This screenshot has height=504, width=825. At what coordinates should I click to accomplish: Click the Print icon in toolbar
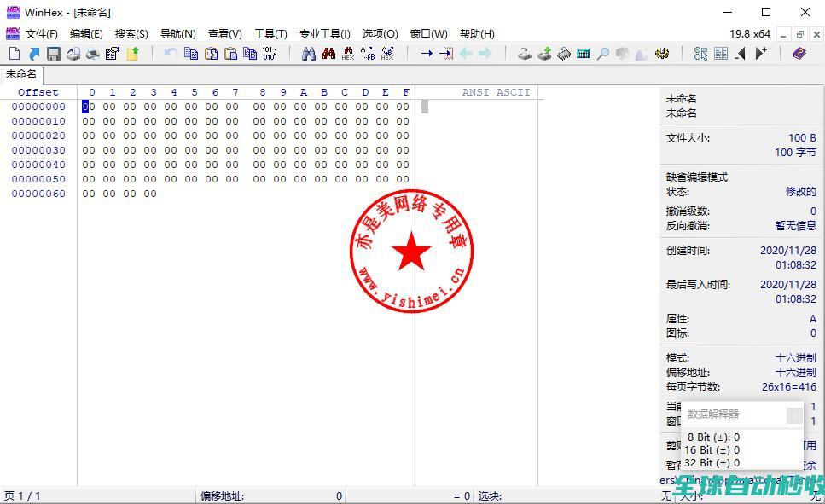[x=92, y=54]
